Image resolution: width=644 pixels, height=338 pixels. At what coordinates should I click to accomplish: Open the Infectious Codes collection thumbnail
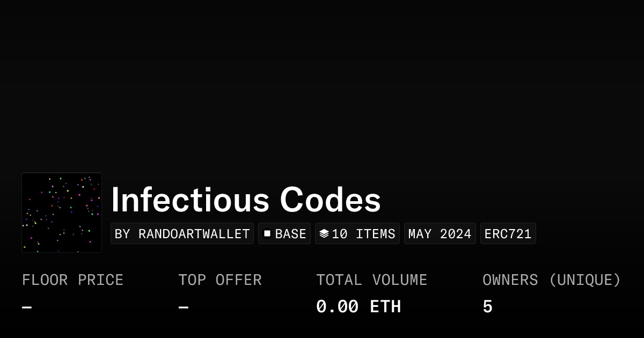(62, 212)
